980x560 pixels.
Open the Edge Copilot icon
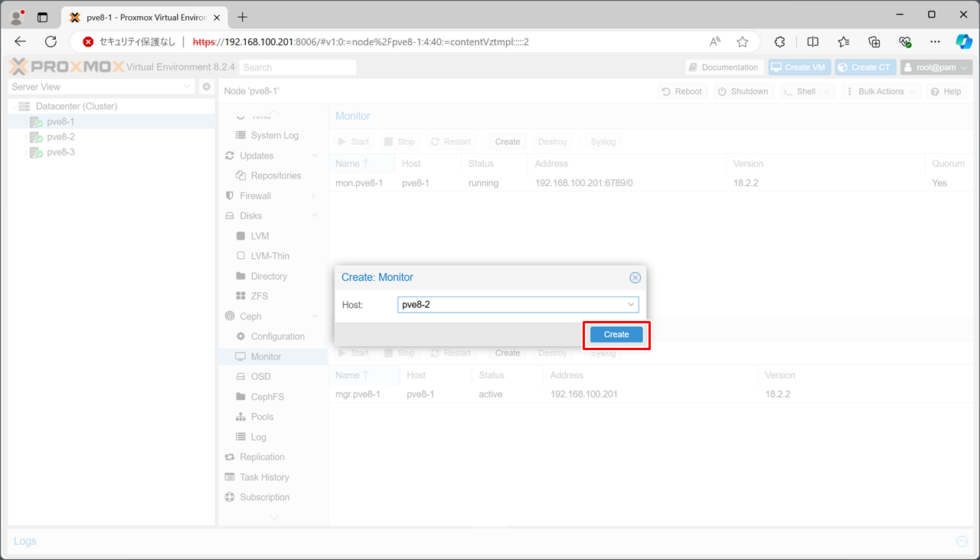click(x=962, y=42)
